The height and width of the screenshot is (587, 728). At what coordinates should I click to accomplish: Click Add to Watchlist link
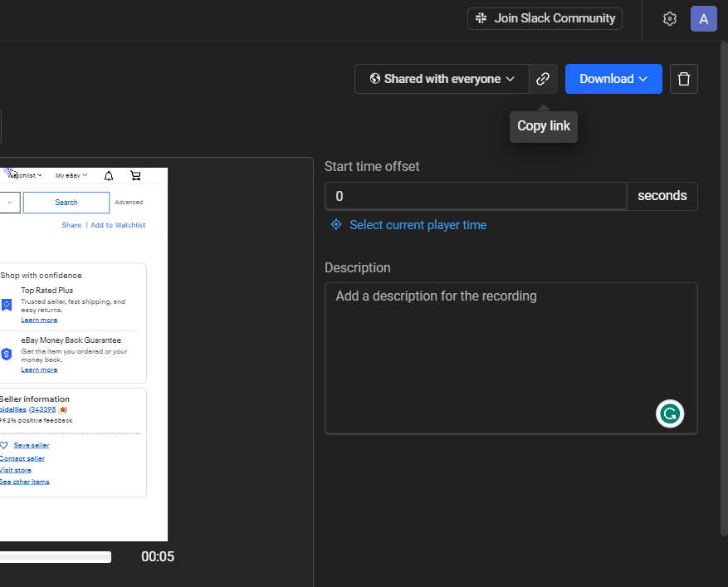118,225
